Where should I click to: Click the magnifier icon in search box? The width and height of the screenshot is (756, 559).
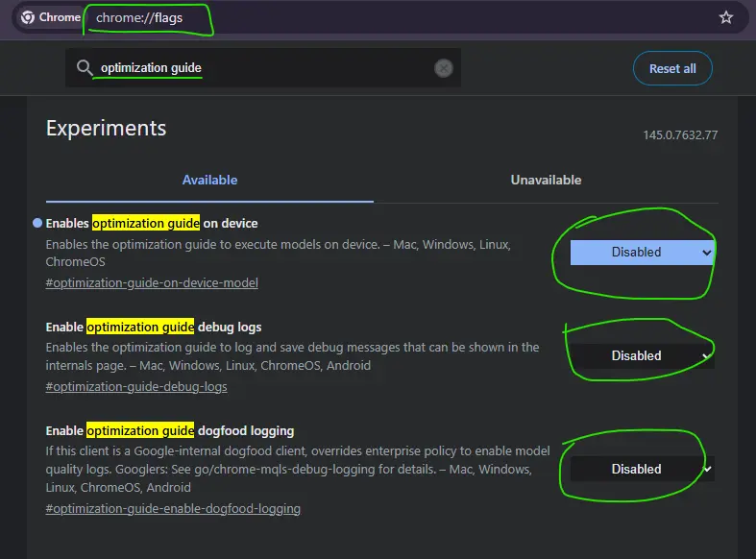click(x=85, y=68)
